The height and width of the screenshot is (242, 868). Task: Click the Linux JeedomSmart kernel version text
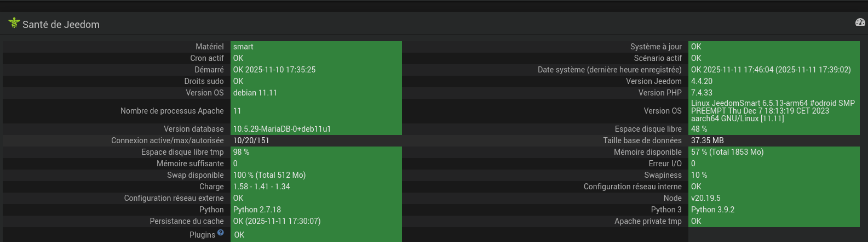[772, 111]
